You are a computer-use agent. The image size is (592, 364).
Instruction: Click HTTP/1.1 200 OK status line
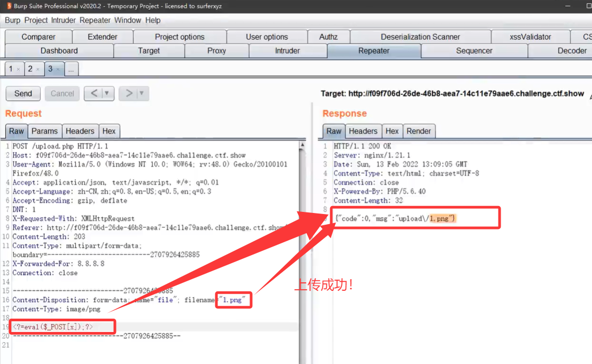pos(362,146)
